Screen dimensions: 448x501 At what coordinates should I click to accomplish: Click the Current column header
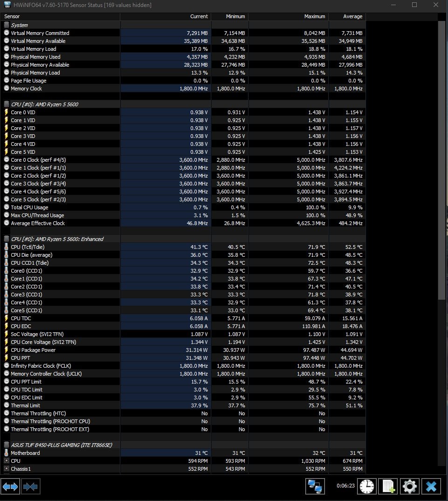(165, 16)
